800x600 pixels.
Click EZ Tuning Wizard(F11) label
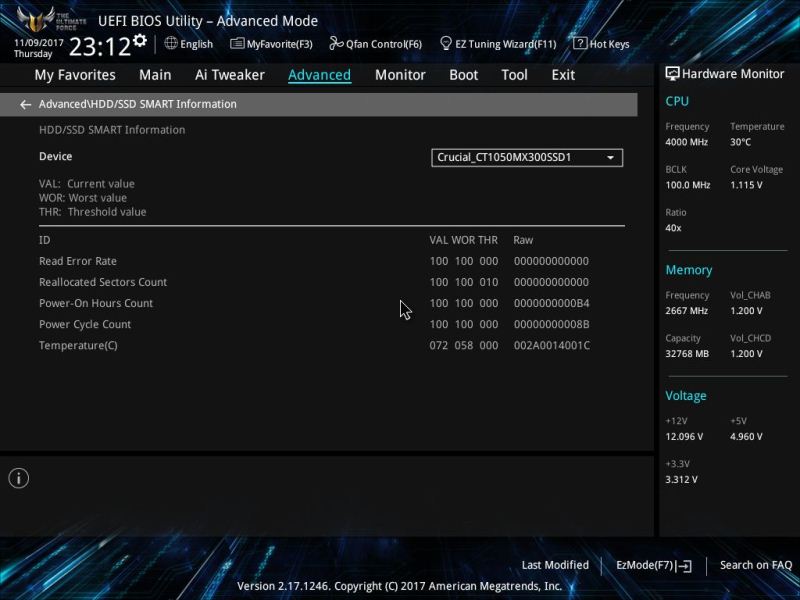[x=506, y=44]
